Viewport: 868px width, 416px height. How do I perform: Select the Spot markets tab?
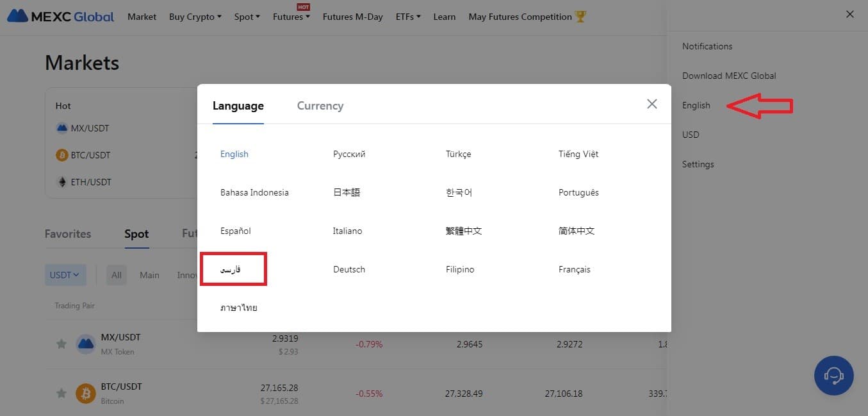tap(136, 234)
